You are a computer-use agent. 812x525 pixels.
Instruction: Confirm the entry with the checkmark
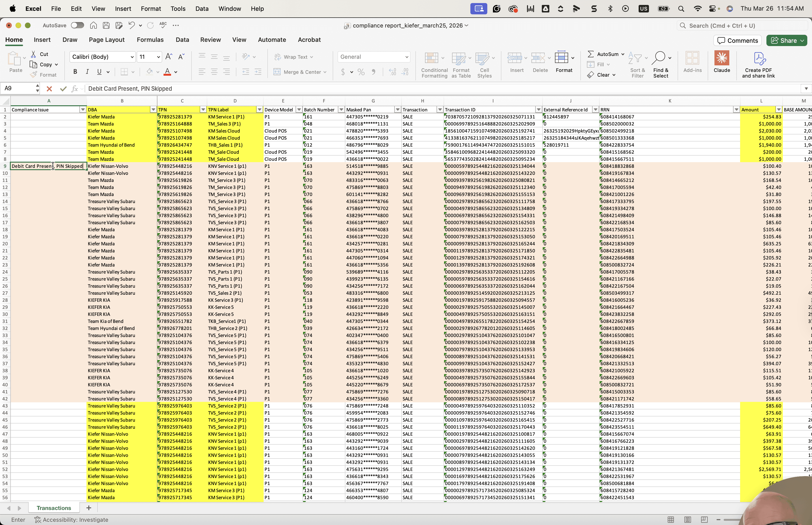click(63, 89)
